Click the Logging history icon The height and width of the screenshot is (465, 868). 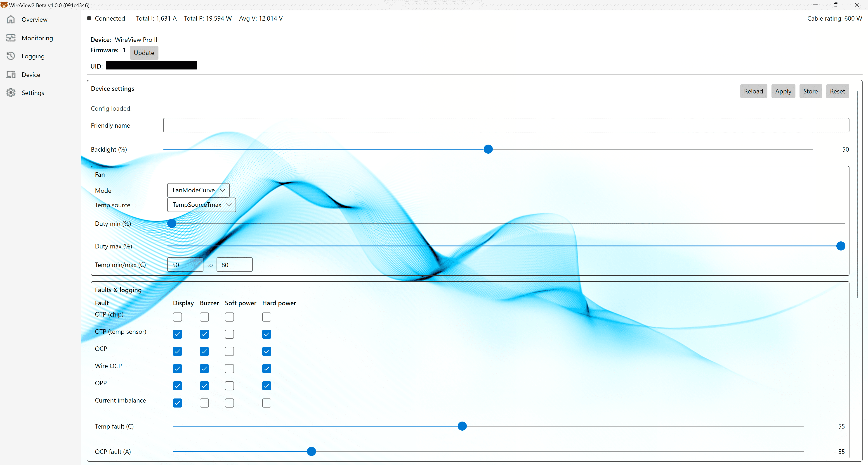click(11, 56)
